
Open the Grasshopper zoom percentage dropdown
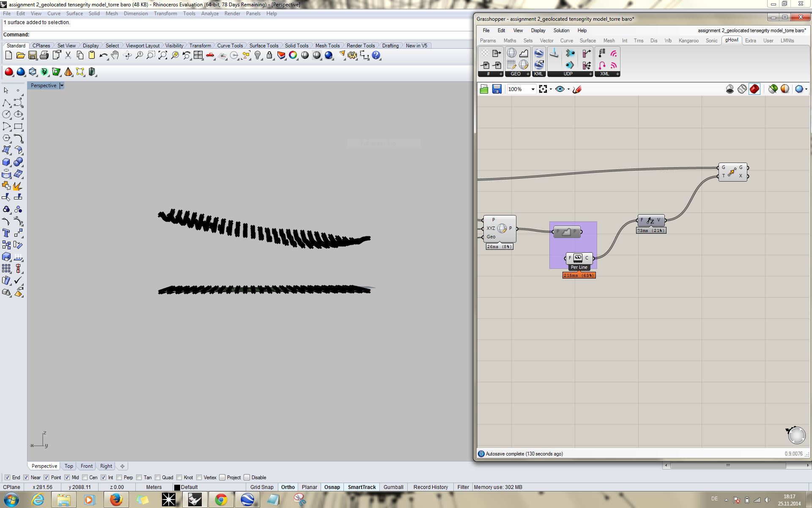coord(532,89)
